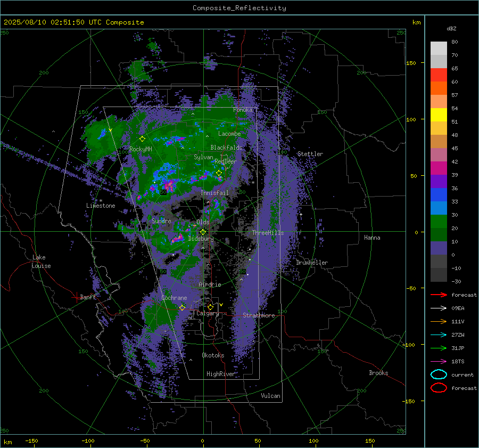The height and width of the screenshot is (448, 479).
Task: Click the Lake Louise map label
Action: click(x=41, y=262)
